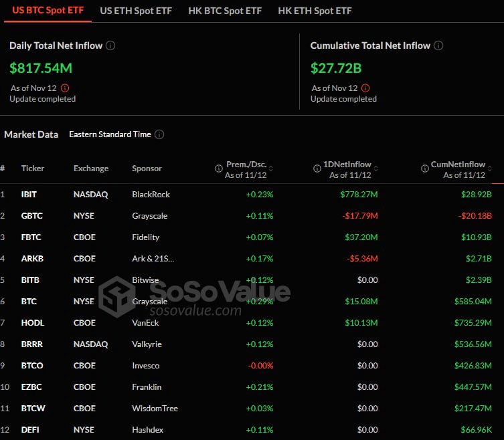
Task: Click IBIT's +0.23% premium value
Action: (x=260, y=195)
